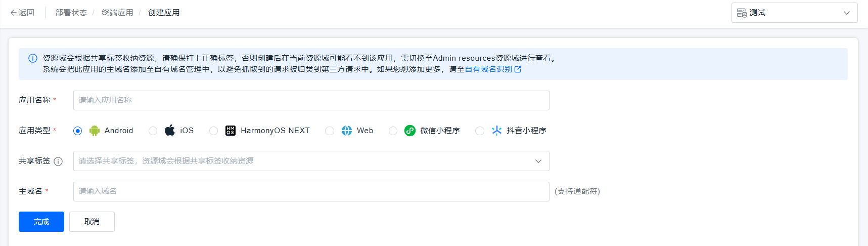Expand the 测试 resource domain selector
This screenshot has width=868, height=246.
click(x=794, y=13)
